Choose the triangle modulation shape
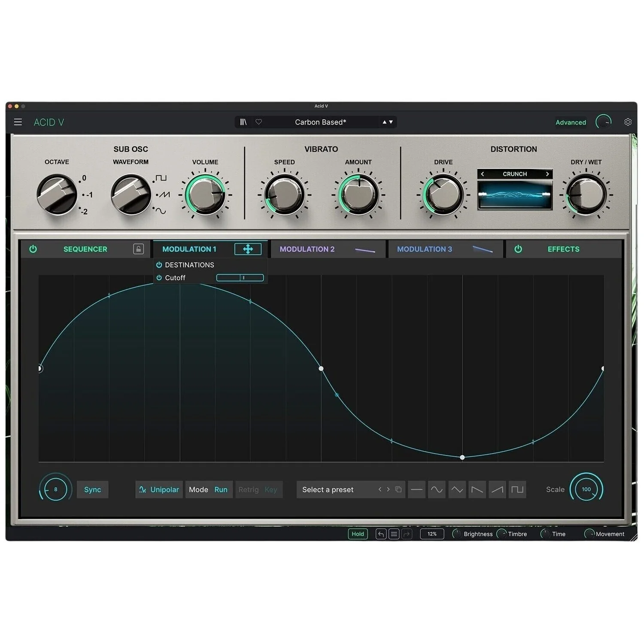The image size is (644, 644). tap(457, 489)
